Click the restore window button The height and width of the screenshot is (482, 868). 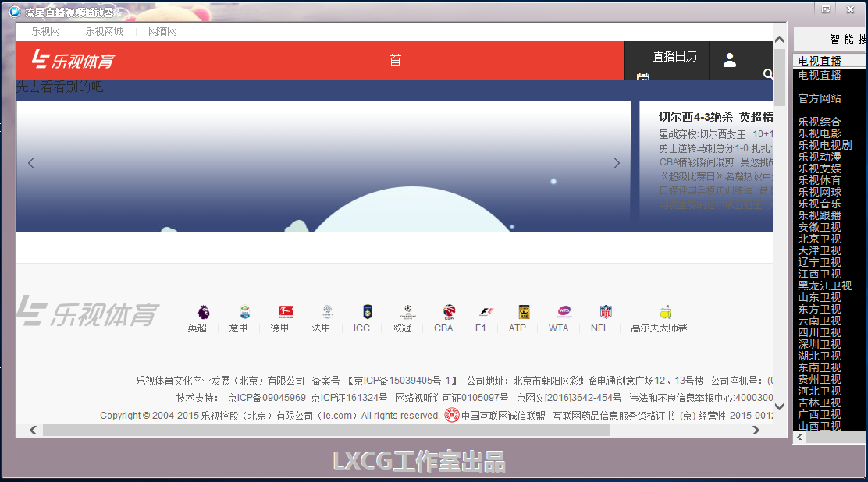[x=825, y=9]
